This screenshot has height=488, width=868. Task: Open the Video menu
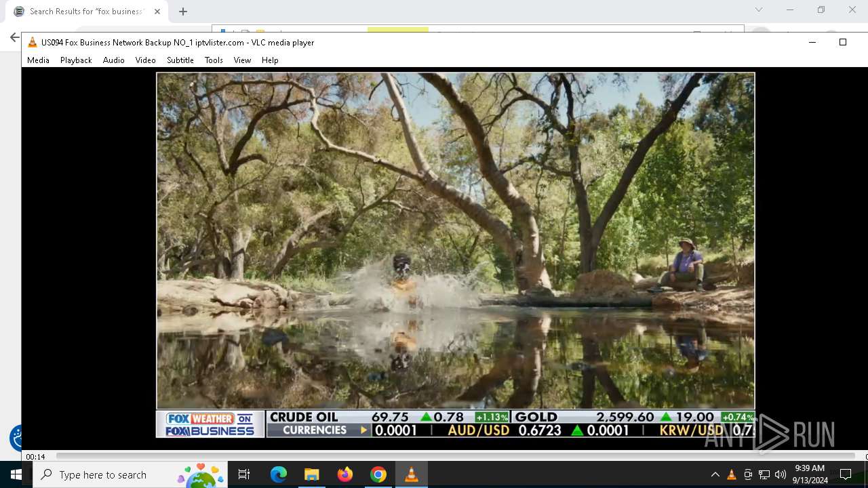tap(145, 60)
